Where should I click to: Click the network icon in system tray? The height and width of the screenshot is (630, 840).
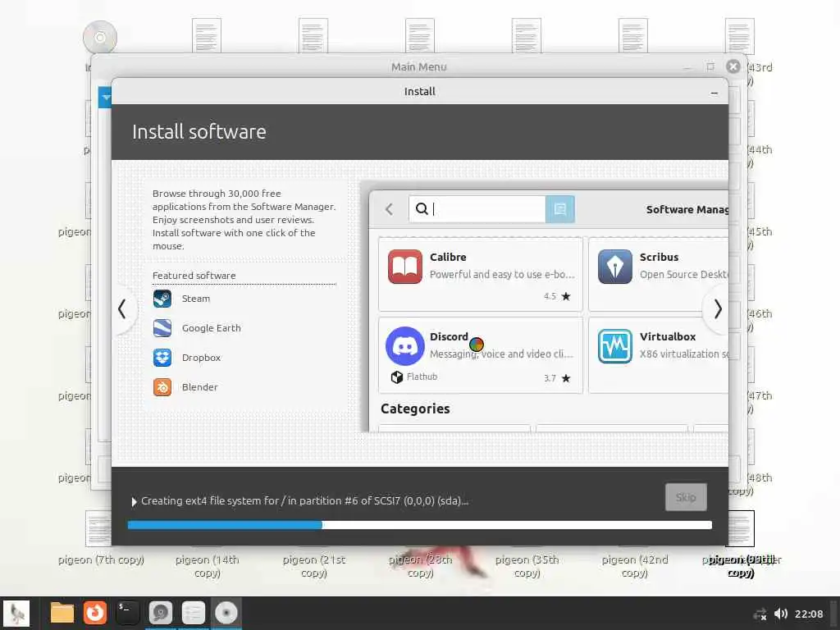coord(760,614)
